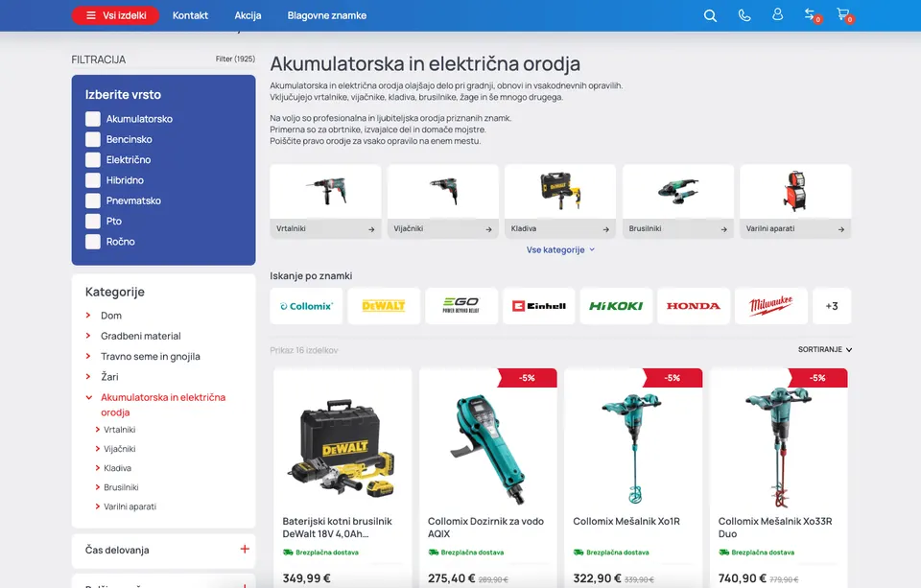Click the hamburger icon in Vsi izdelki
This screenshot has width=921, height=588.
click(91, 15)
